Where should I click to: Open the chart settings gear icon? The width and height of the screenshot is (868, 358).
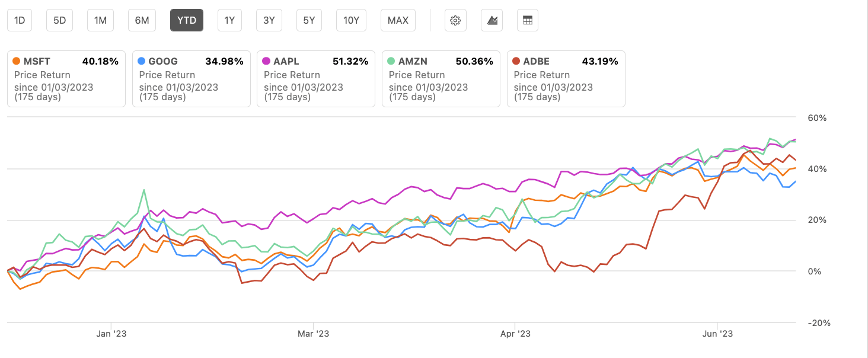455,20
